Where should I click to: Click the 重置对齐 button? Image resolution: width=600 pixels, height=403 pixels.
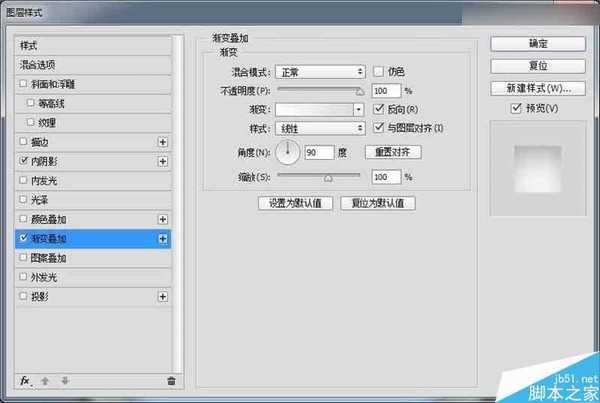click(x=392, y=152)
